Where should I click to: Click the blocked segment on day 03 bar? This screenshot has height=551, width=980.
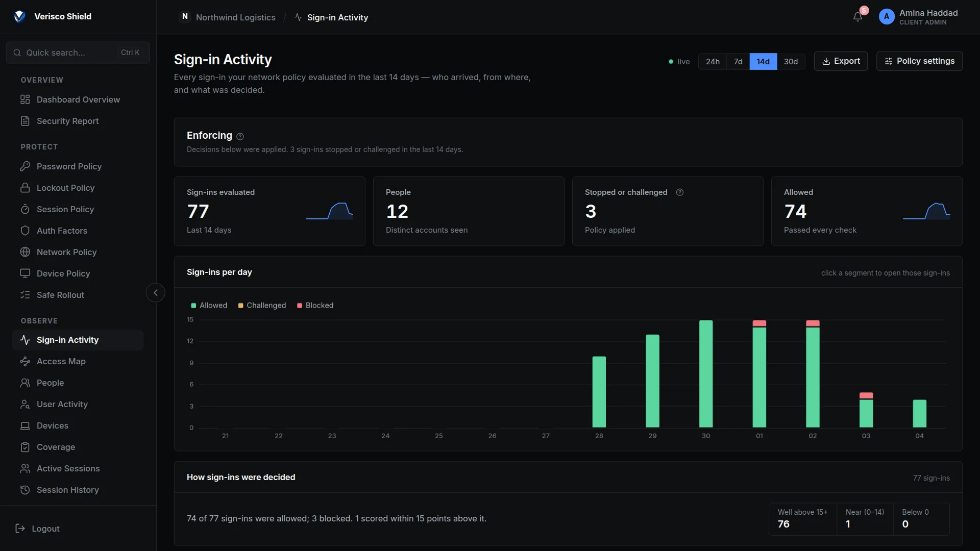coord(866,395)
